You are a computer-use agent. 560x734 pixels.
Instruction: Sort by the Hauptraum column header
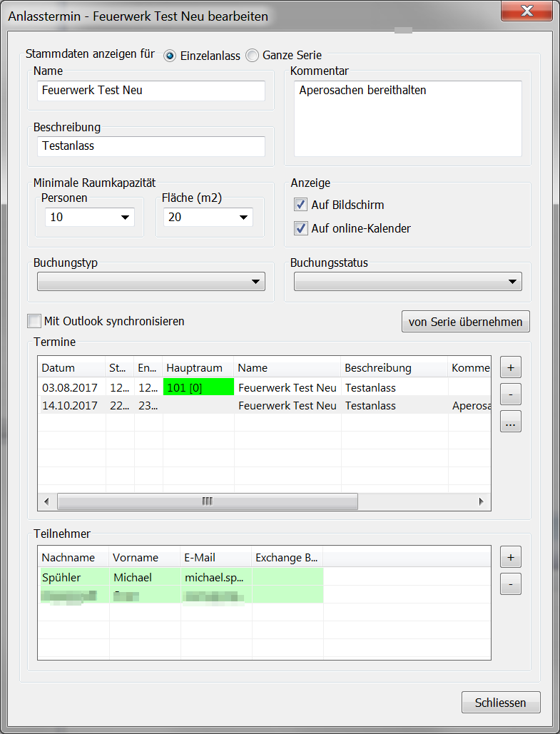click(x=198, y=368)
